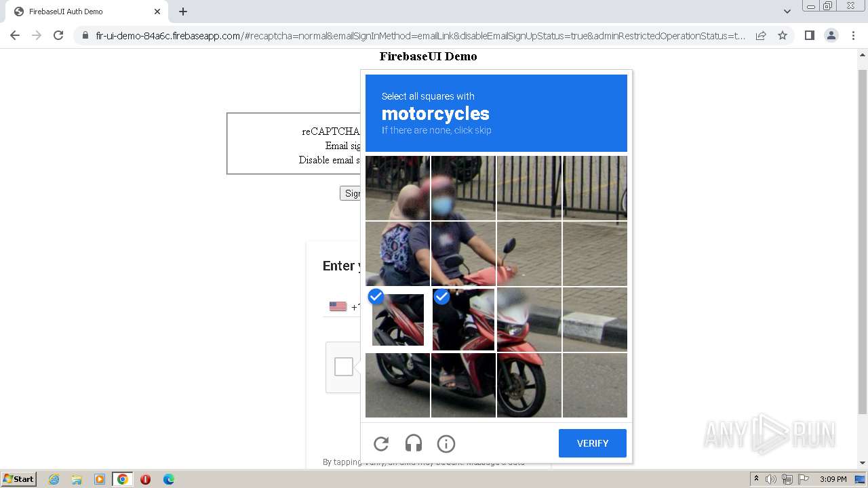
Task: Select tile with motorcycle front wheel
Action: (529, 385)
